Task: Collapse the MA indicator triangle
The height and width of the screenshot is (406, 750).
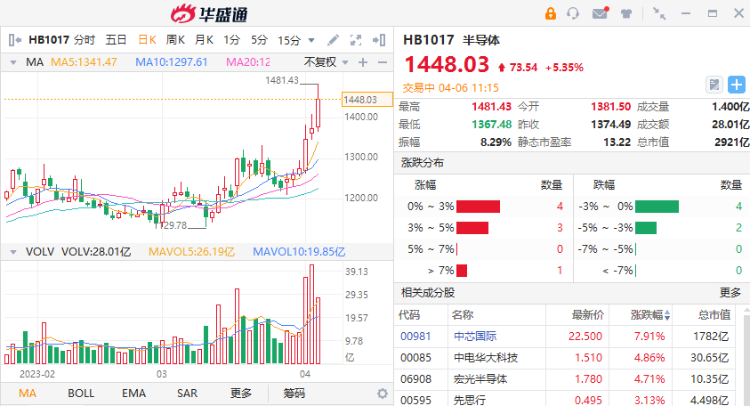Action: click(13, 63)
